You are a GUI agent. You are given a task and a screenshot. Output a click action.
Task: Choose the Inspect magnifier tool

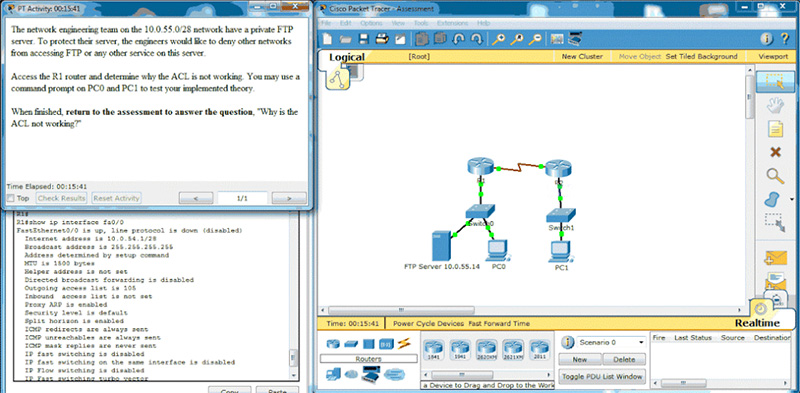tap(776, 176)
